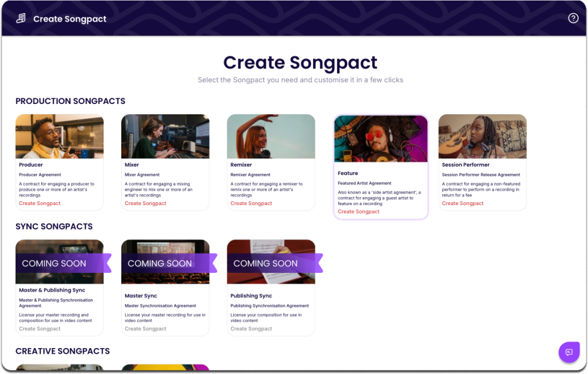Click description "Also known as a 'side artist agreement'"
This screenshot has width=588, height=374.
[x=379, y=198]
